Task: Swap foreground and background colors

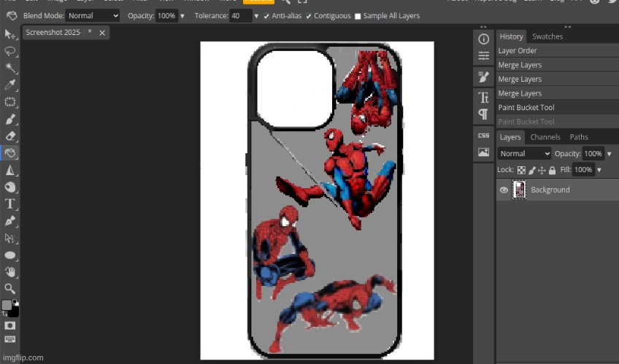Action: [4, 314]
